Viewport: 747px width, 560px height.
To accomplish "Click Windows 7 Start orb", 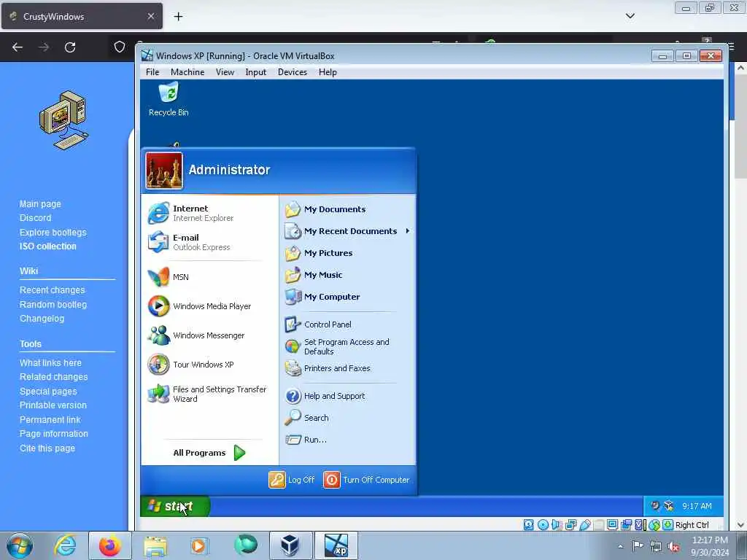I will (x=20, y=545).
